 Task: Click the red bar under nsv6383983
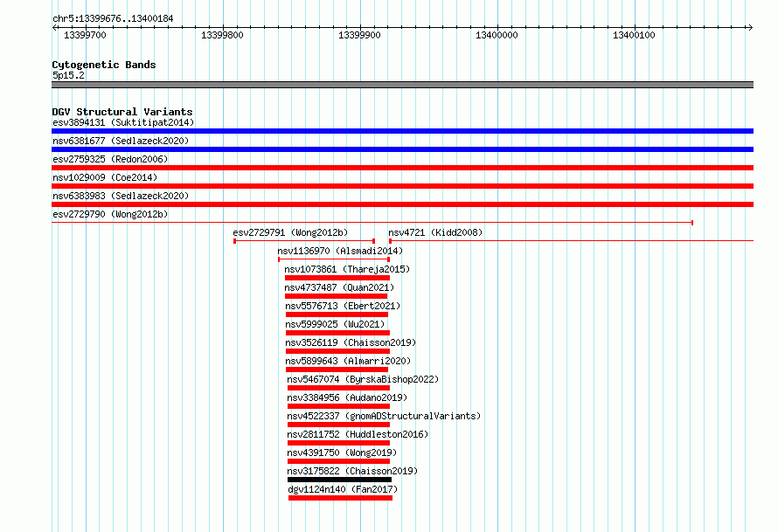point(402,204)
